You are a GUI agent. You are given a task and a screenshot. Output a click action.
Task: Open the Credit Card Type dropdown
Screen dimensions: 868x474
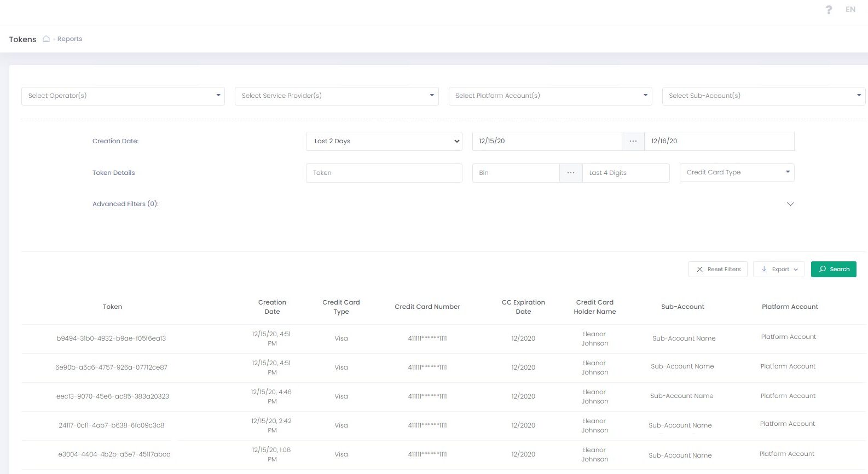point(737,173)
